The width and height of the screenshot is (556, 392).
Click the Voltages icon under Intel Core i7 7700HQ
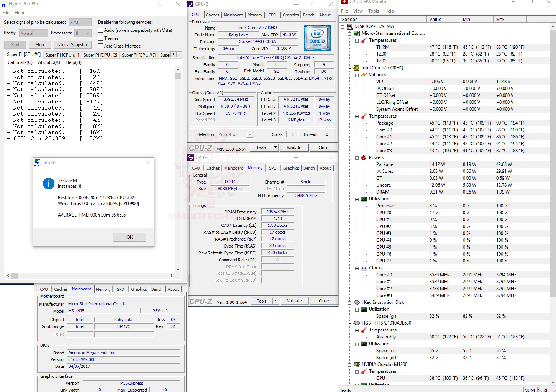tap(363, 74)
